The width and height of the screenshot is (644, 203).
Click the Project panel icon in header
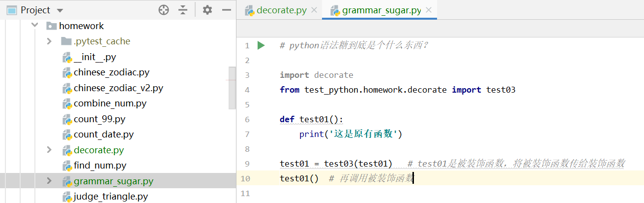[x=11, y=10]
